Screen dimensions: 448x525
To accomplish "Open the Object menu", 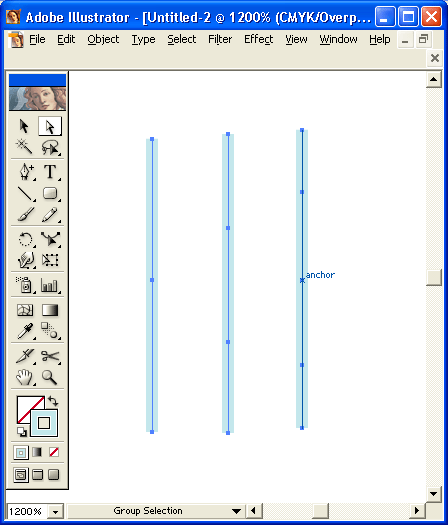I will (103, 40).
